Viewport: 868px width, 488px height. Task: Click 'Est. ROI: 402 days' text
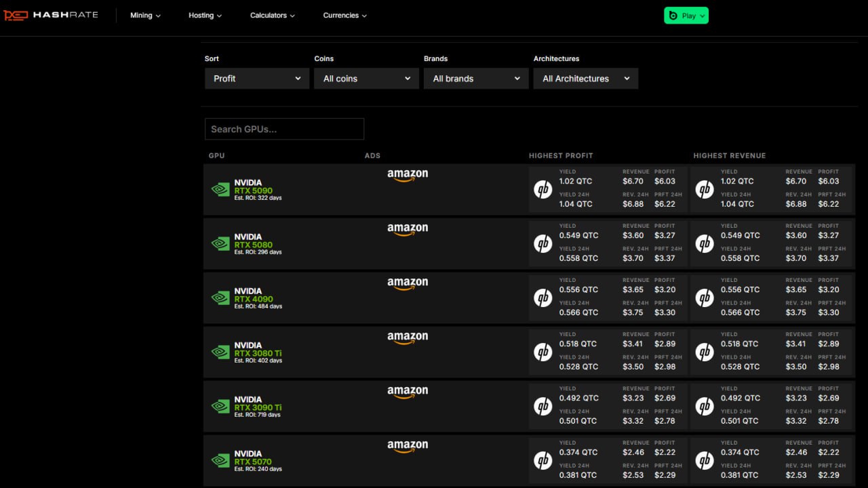click(x=258, y=361)
